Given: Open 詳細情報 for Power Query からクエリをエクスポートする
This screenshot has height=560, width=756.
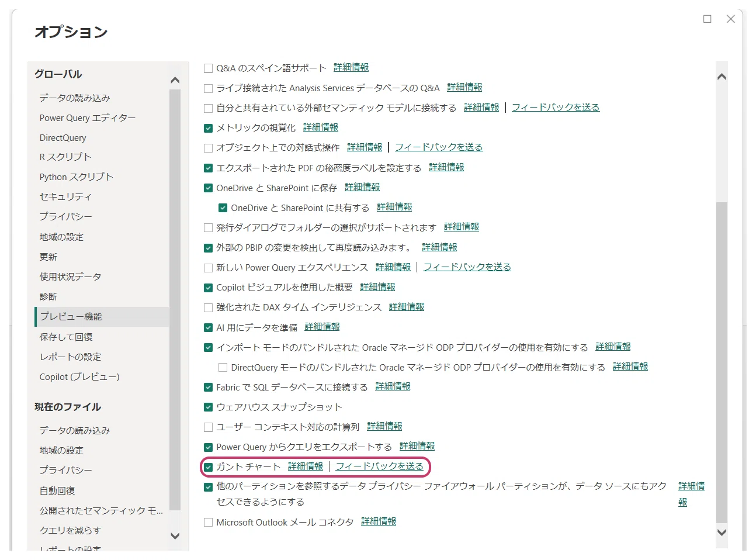Looking at the screenshot, I should (417, 447).
